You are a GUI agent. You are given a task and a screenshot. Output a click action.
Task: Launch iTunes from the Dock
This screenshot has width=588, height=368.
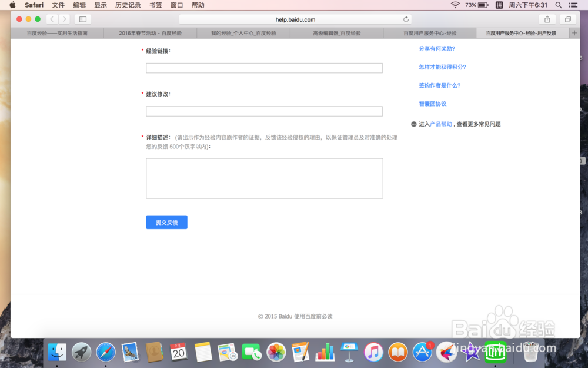point(373,352)
